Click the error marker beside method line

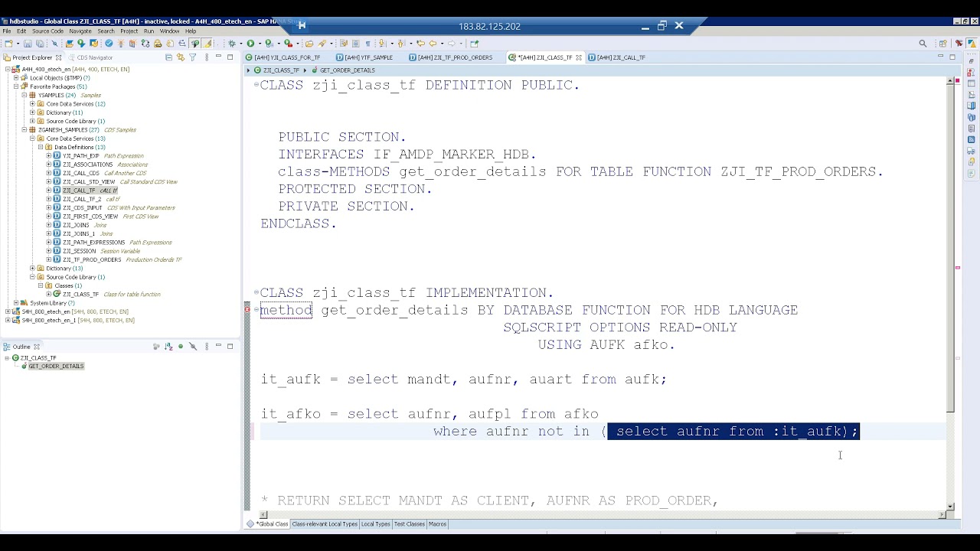247,309
